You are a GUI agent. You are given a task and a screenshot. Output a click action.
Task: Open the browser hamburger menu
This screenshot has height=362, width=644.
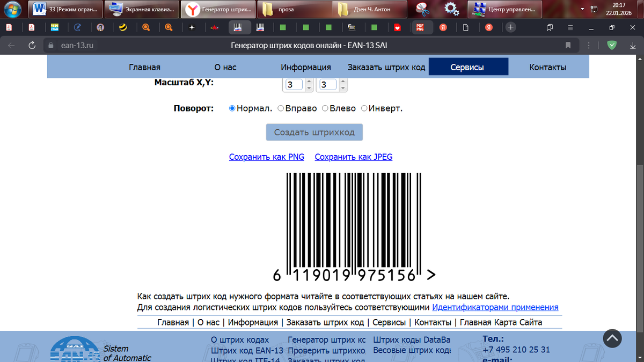point(570,27)
